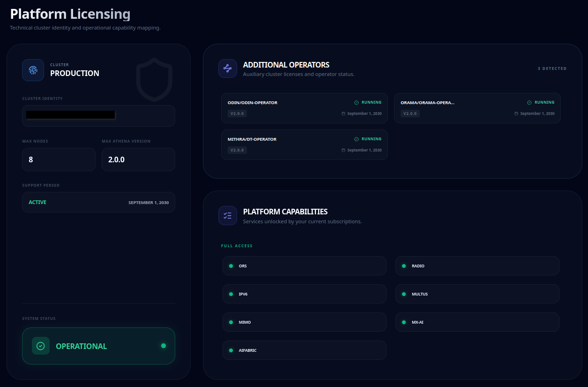Click the RUNNING text in the MITHRA/DT-OPERATOR card
588x387 pixels.
coord(372,139)
